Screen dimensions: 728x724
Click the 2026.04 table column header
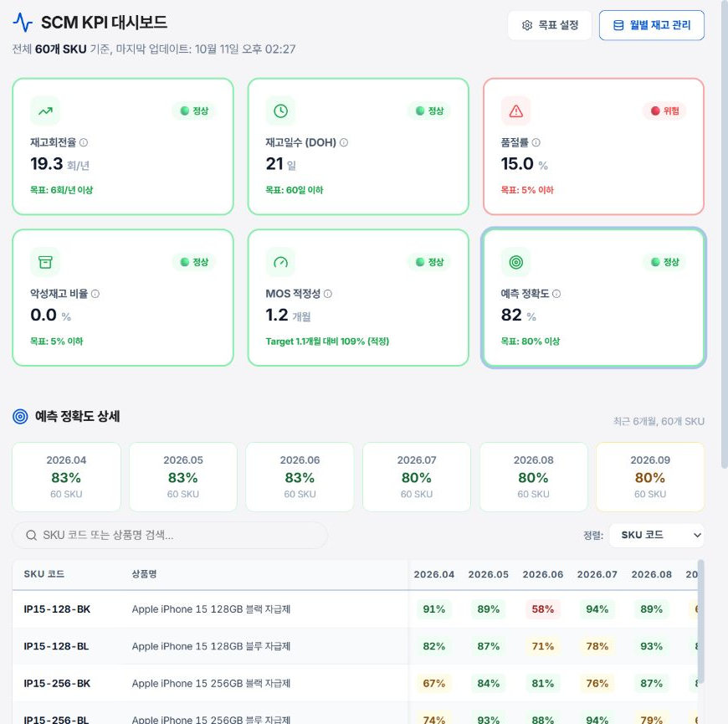[x=434, y=574]
